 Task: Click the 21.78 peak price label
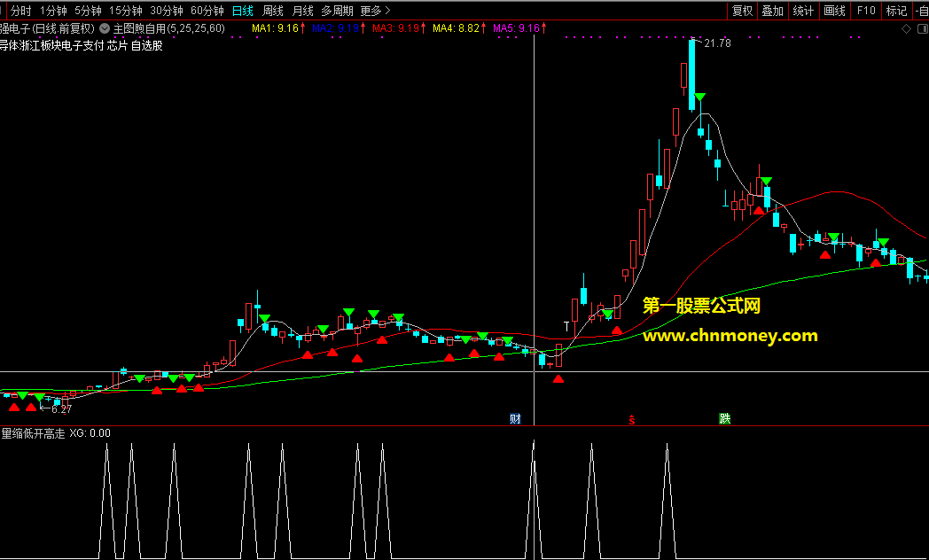(717, 43)
